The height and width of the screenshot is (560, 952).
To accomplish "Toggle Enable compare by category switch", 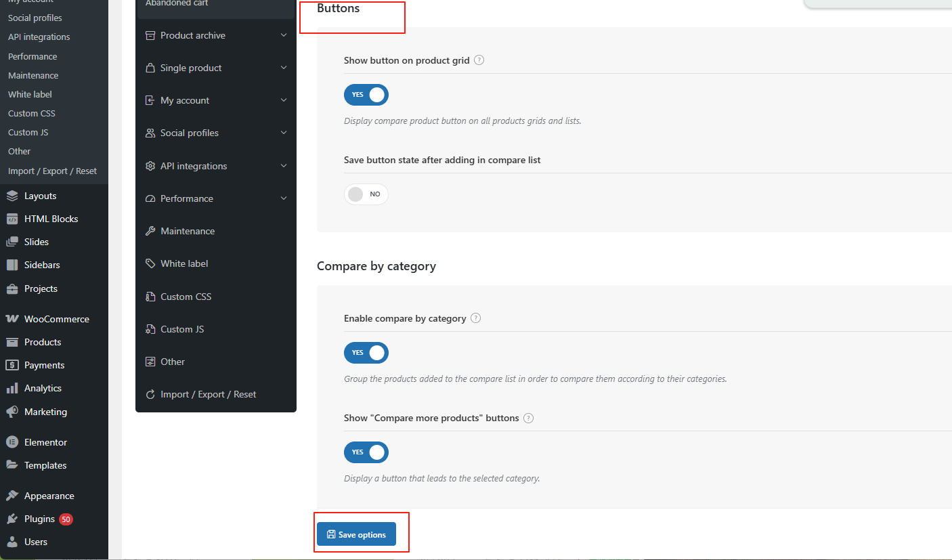I will (x=366, y=353).
